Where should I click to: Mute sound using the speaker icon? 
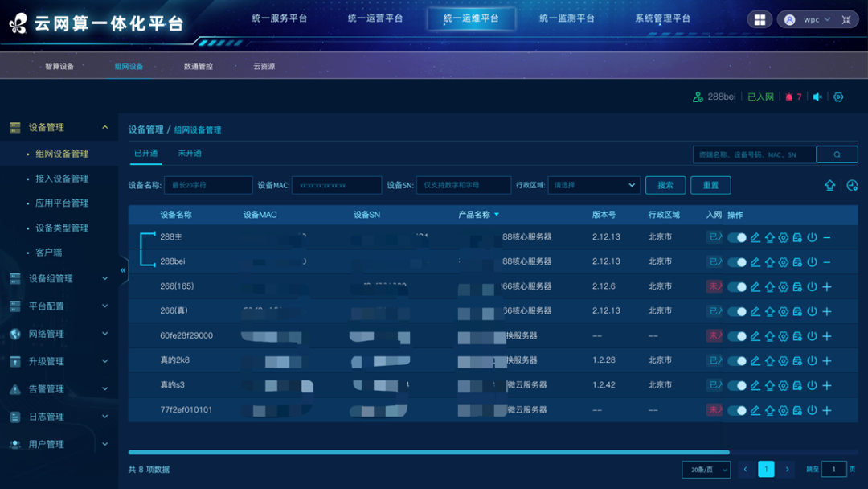(817, 97)
